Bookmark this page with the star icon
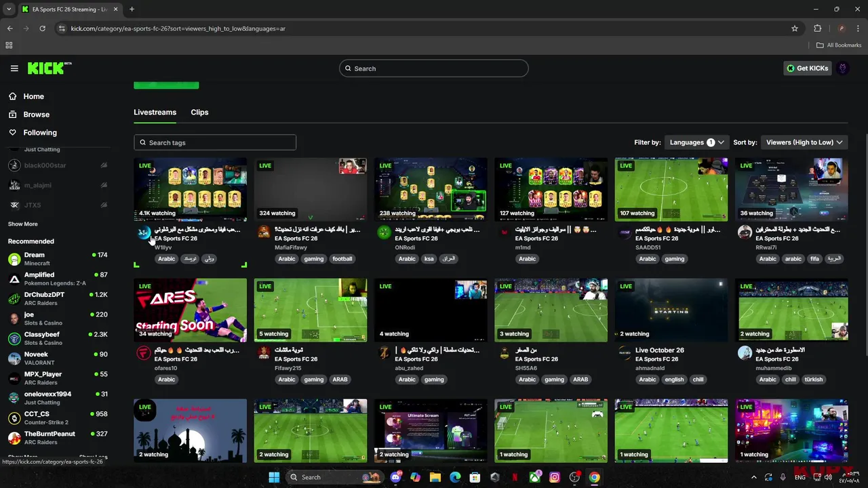This screenshot has width=868, height=488. 795,28
